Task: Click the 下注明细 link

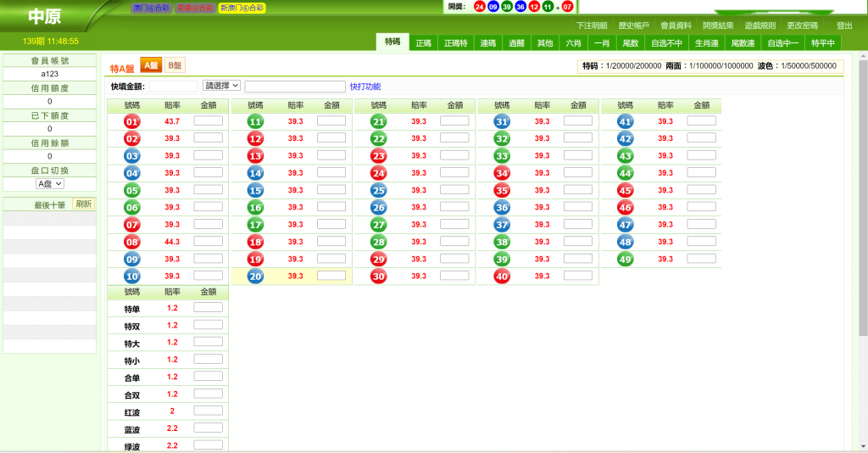Action: coord(592,25)
